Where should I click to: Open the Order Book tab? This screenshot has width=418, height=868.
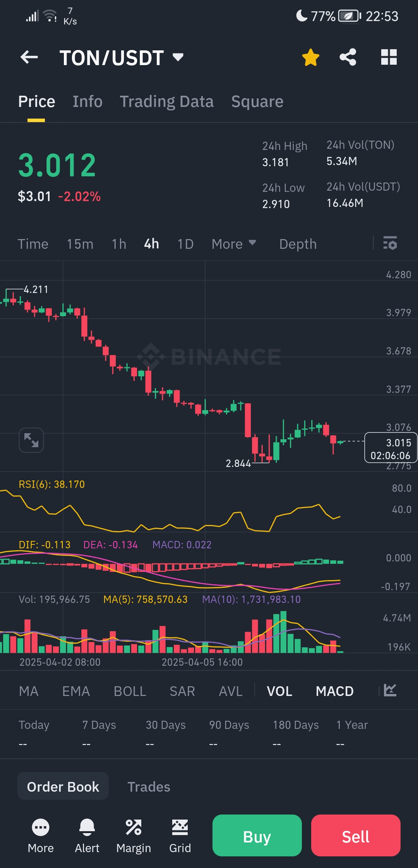63,787
